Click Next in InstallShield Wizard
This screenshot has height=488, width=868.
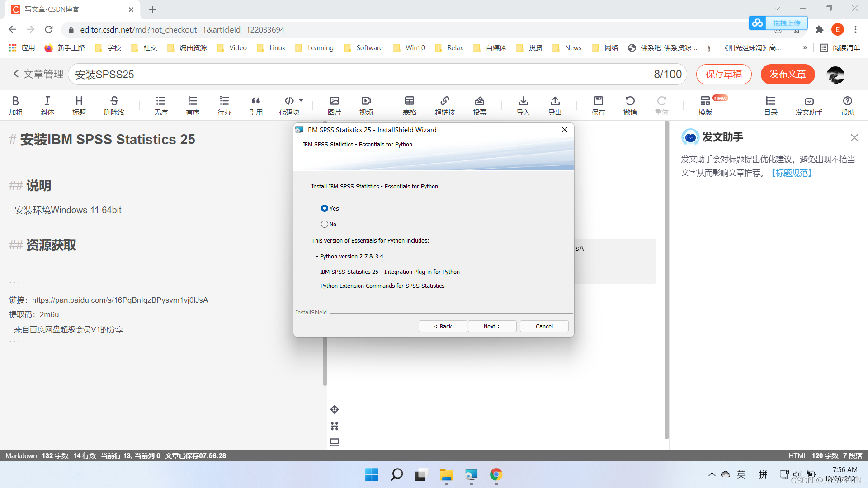tap(492, 326)
